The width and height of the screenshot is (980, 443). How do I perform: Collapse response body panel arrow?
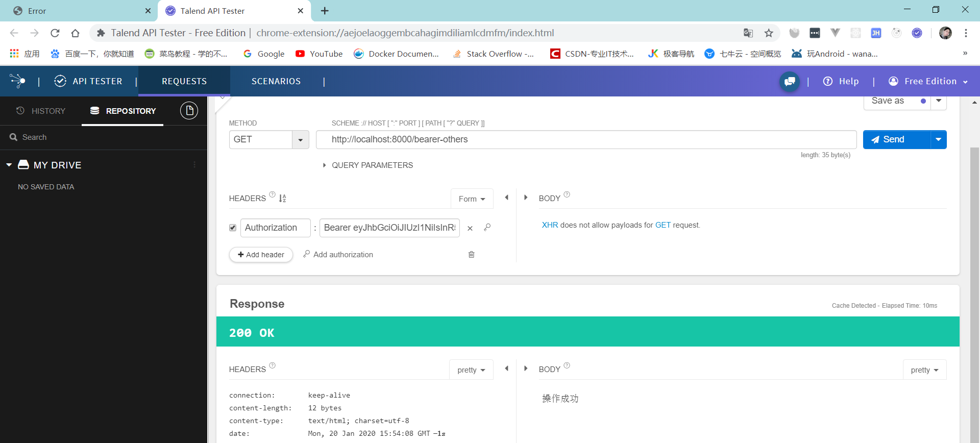526,368
